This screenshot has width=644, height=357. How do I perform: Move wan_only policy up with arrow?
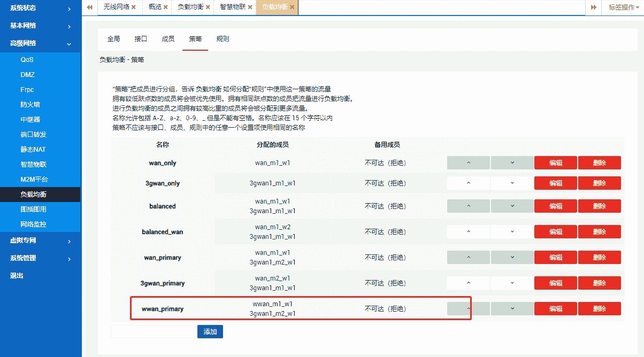469,163
